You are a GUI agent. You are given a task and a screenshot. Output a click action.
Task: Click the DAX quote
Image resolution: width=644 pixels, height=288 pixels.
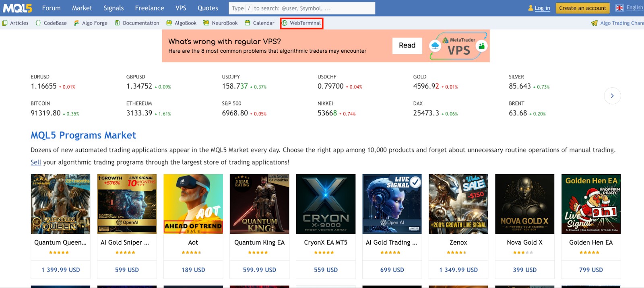(x=436, y=109)
